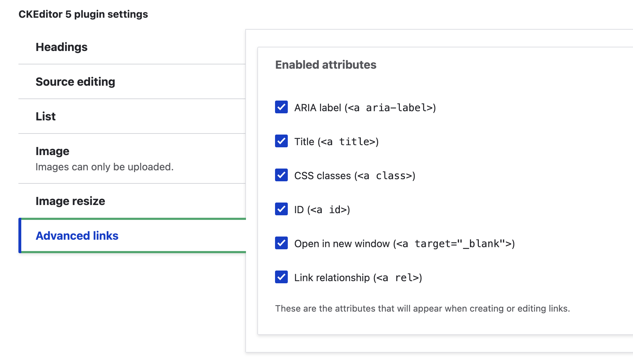Select the Advanced links settings tab
Image resolution: width=633 pixels, height=364 pixels.
77,235
